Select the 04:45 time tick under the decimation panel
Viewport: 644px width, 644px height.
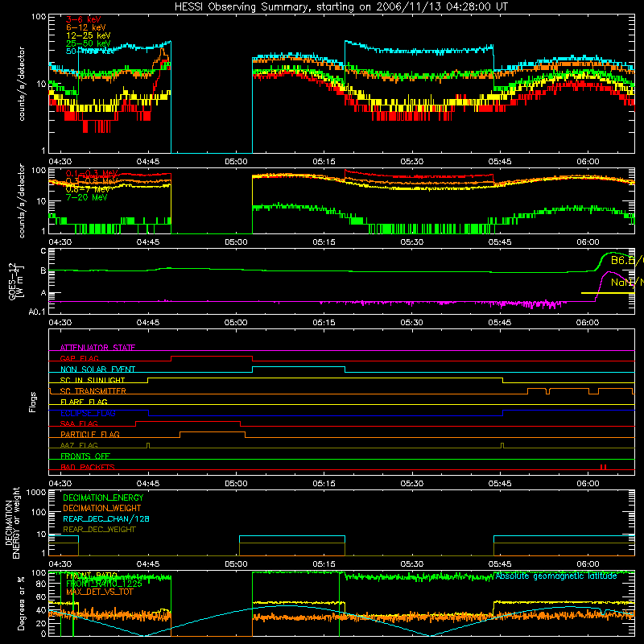coord(148,564)
